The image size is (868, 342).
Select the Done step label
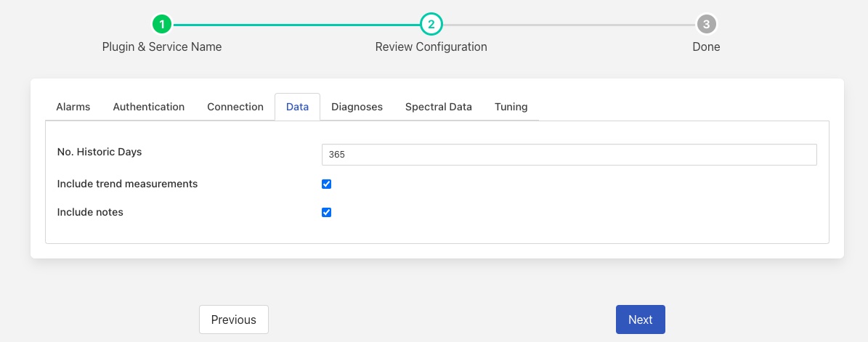coord(705,46)
